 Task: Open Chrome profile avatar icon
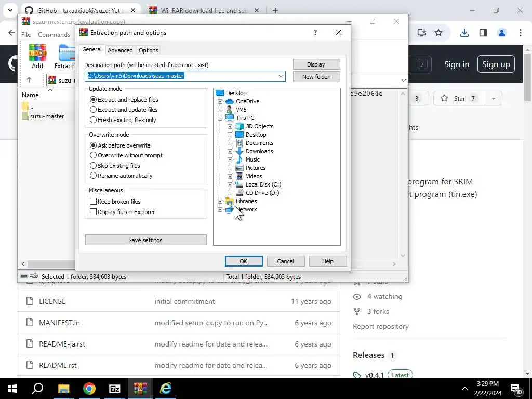[x=501, y=33]
